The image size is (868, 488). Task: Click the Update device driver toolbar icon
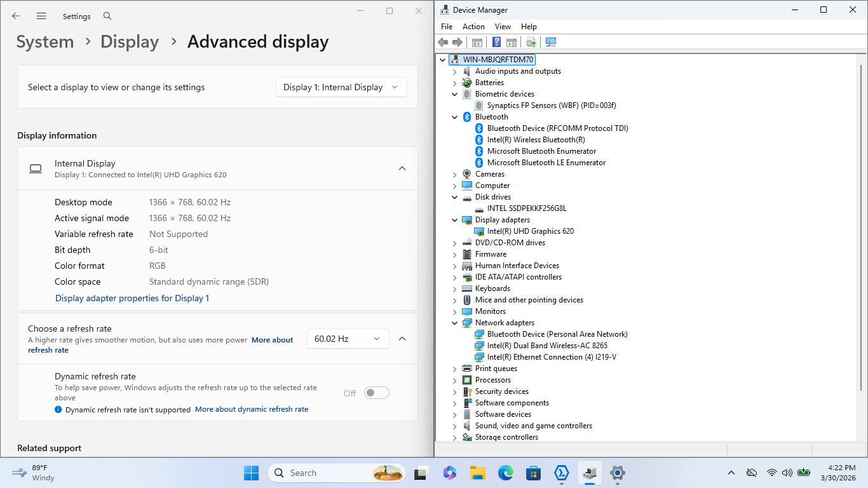(531, 42)
